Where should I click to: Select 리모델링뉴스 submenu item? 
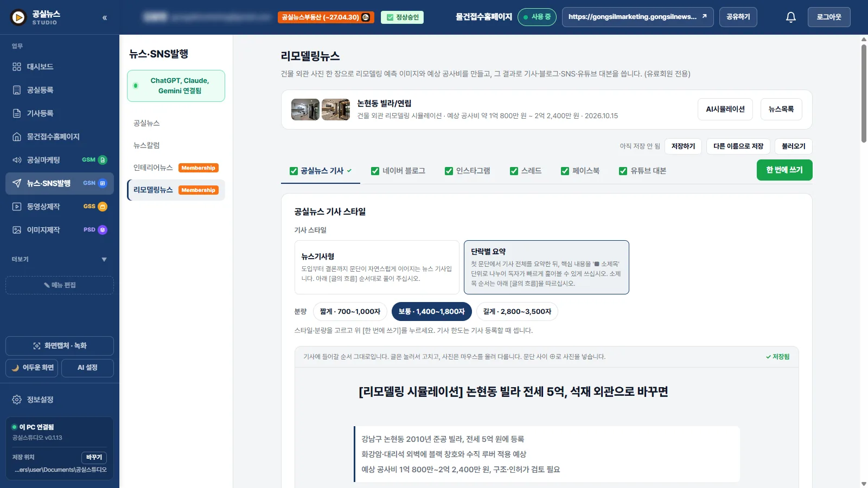(176, 190)
